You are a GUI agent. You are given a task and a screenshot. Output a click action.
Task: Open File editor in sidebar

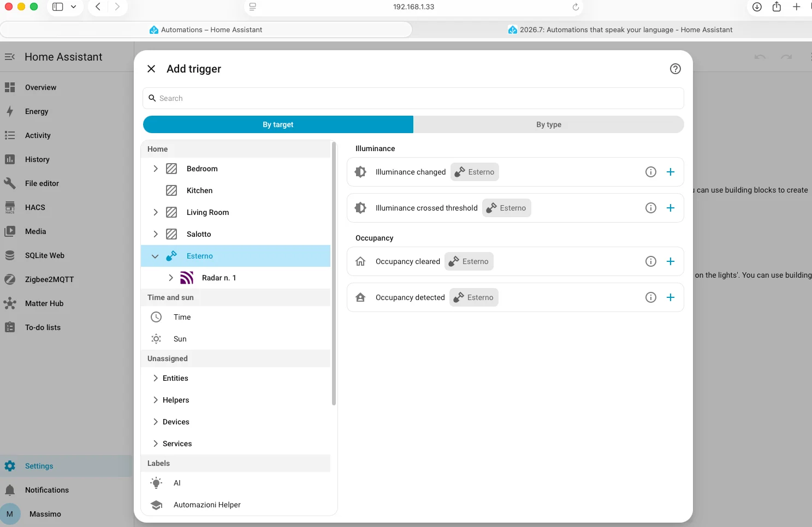coord(66,183)
